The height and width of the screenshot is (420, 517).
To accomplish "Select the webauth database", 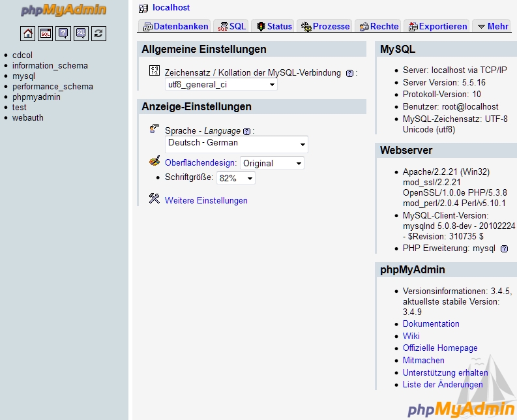I will [x=28, y=118].
